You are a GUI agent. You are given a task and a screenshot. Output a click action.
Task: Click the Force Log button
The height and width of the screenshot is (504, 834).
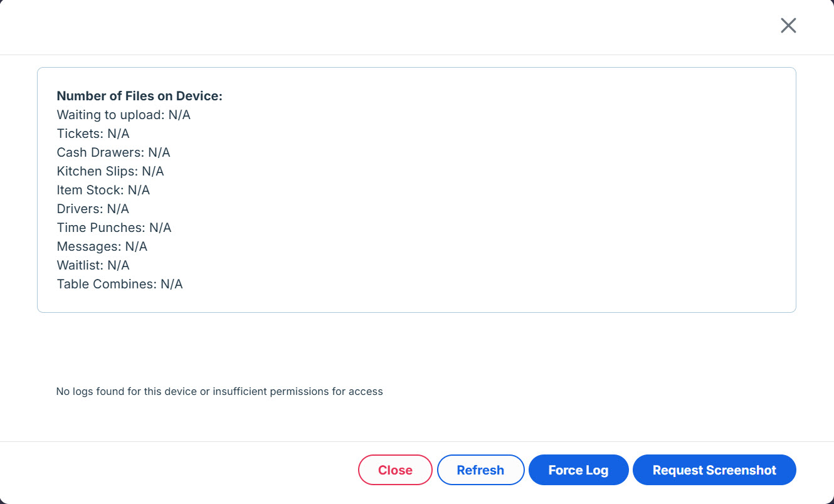point(578,470)
